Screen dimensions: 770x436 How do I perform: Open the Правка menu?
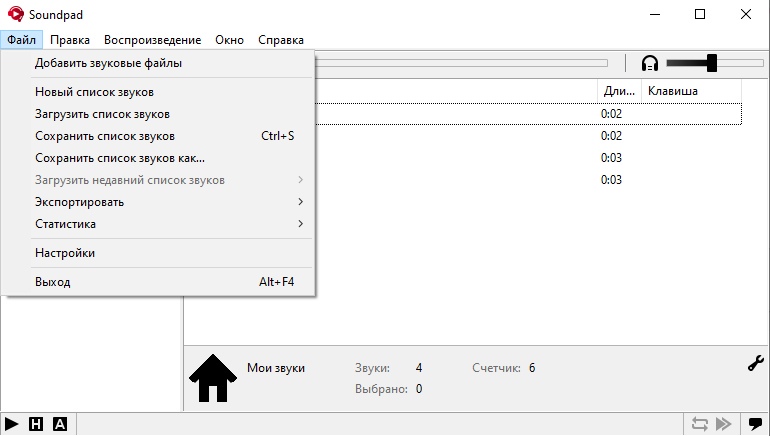coord(70,40)
